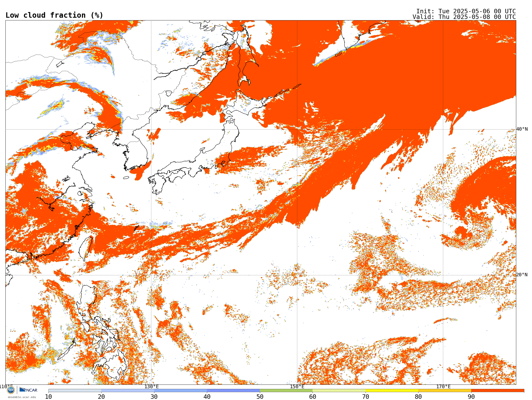Click the colorbar tick label 50

click(260, 397)
